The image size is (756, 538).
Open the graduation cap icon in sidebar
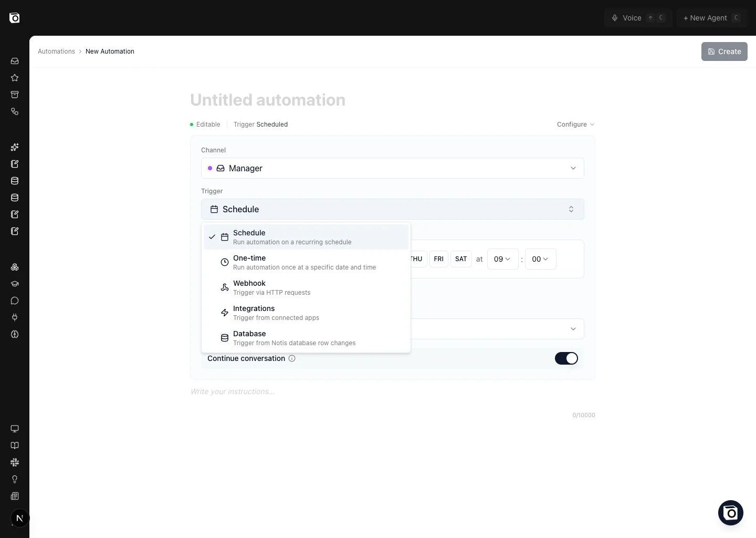[15, 284]
